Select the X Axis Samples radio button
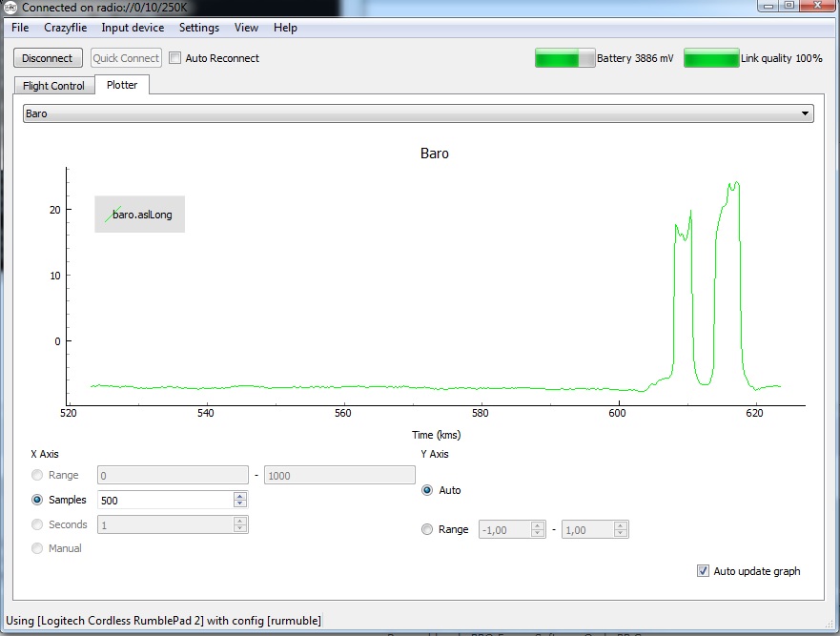Image resolution: width=840 pixels, height=636 pixels. coord(38,500)
